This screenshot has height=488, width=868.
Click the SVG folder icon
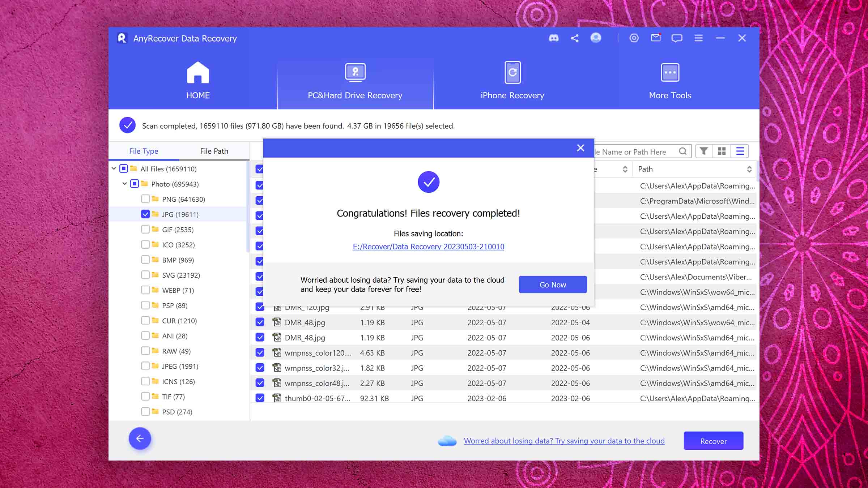tap(156, 275)
